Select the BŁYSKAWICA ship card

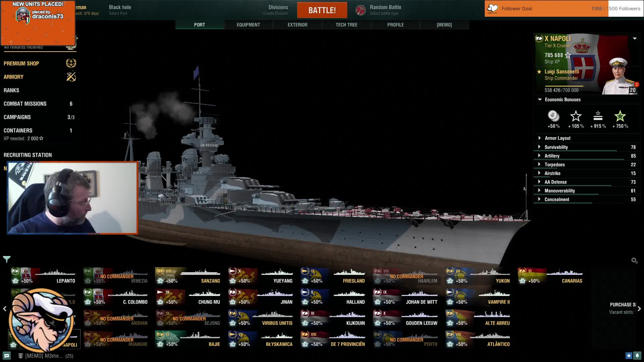click(260, 340)
